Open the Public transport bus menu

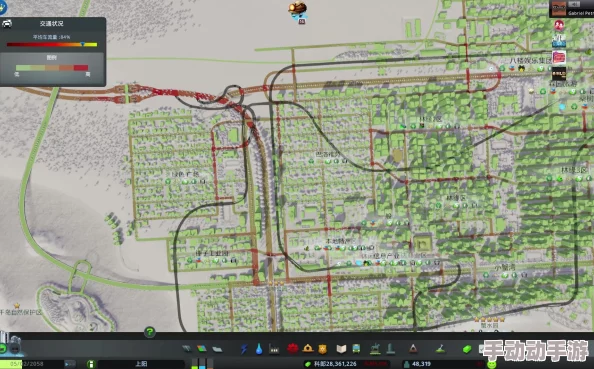click(x=356, y=349)
